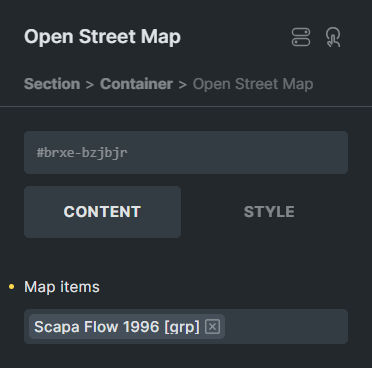Viewport: 372px width, 368px height.
Task: Go to Section in the breadcrumb
Action: pyautogui.click(x=52, y=84)
